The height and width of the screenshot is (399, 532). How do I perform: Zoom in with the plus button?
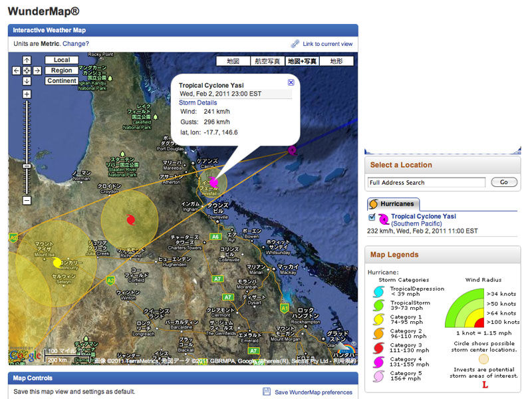coord(27,94)
